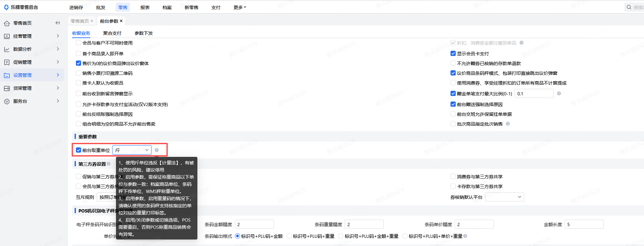Check 组合明细为空的商品不允许前台售卖
This screenshot has height=246, width=644.
click(79, 124)
